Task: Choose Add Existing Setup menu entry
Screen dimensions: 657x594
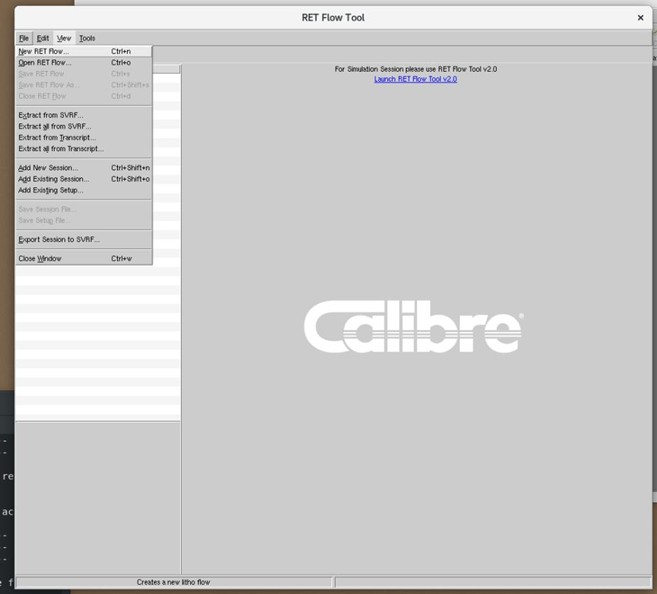Action: click(x=84, y=190)
